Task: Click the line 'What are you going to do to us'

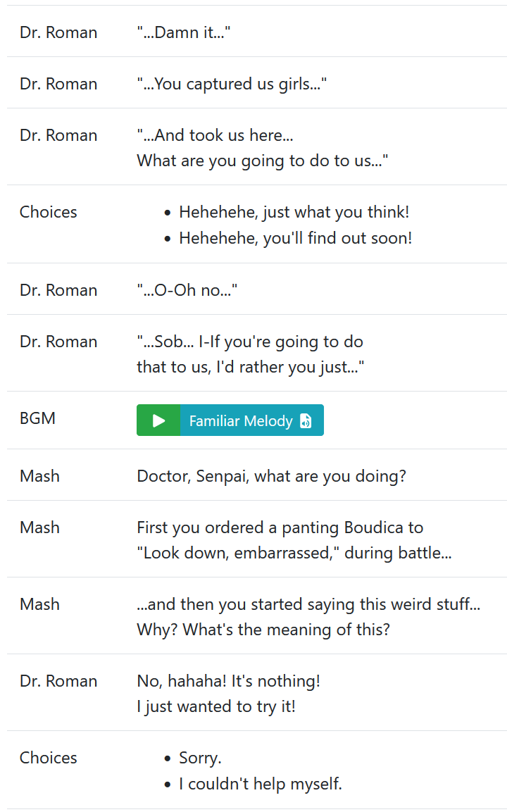Action: (263, 161)
